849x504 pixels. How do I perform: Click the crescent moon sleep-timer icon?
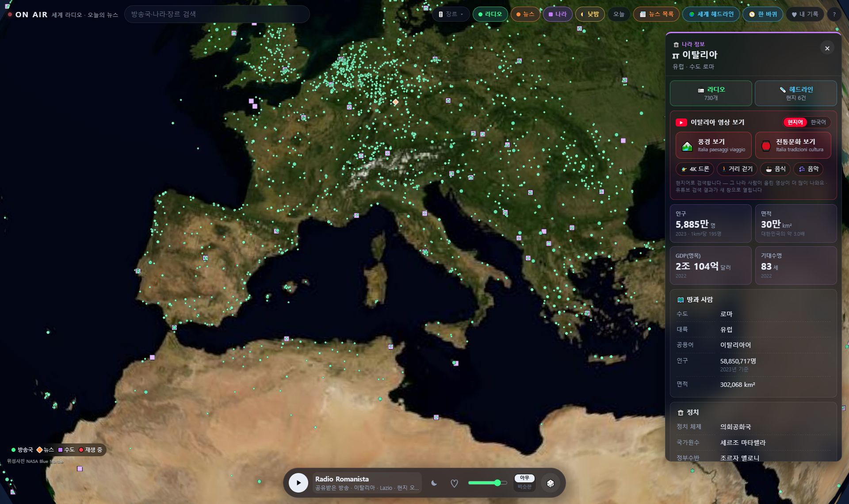click(x=434, y=483)
